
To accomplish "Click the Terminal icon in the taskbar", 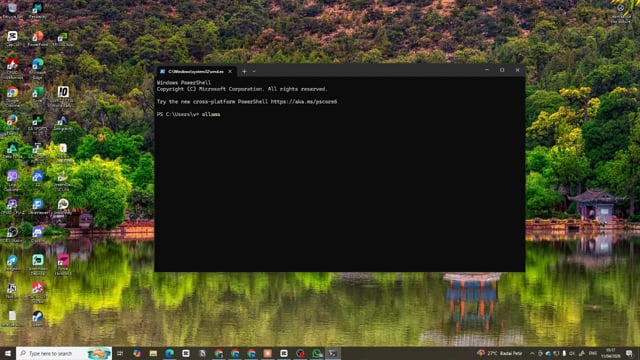I will tap(333, 353).
